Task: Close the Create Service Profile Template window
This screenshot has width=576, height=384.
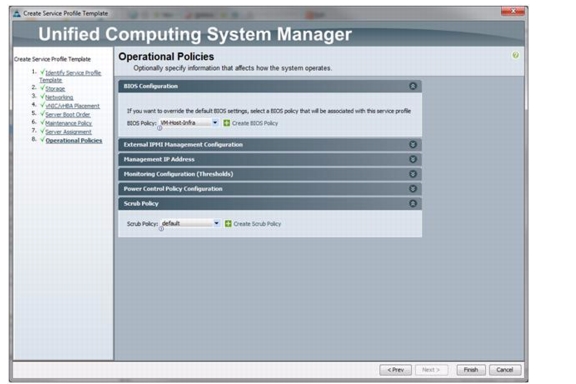Action: click(x=513, y=11)
